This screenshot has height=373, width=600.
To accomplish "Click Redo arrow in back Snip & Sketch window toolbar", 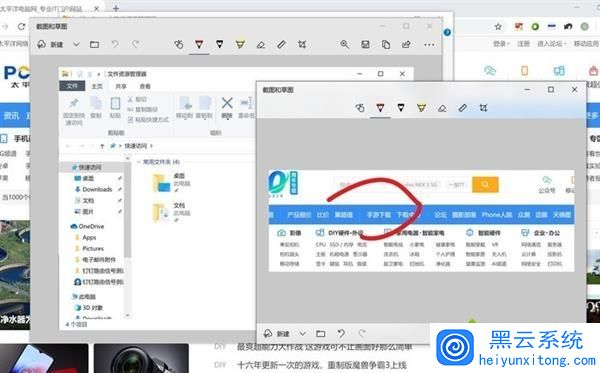I will click(135, 44).
